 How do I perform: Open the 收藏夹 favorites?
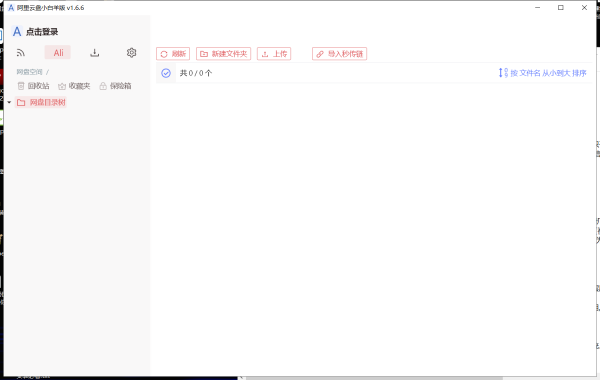coord(74,86)
